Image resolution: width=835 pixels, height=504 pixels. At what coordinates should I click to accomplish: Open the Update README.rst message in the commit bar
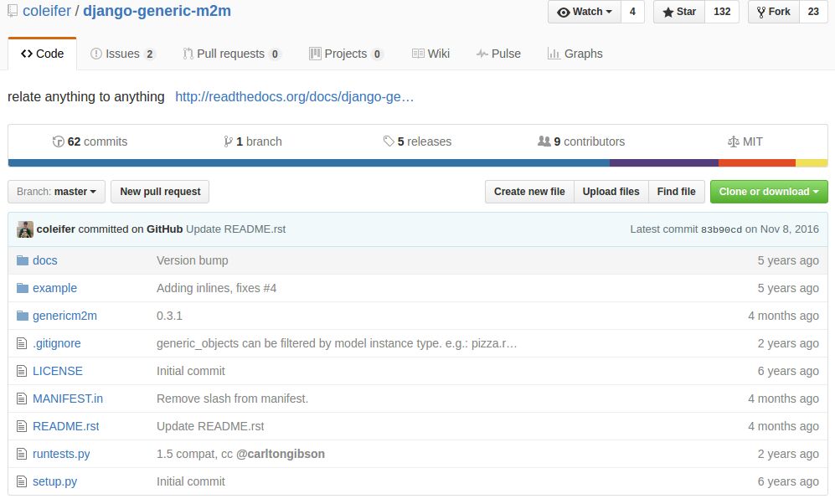point(236,229)
